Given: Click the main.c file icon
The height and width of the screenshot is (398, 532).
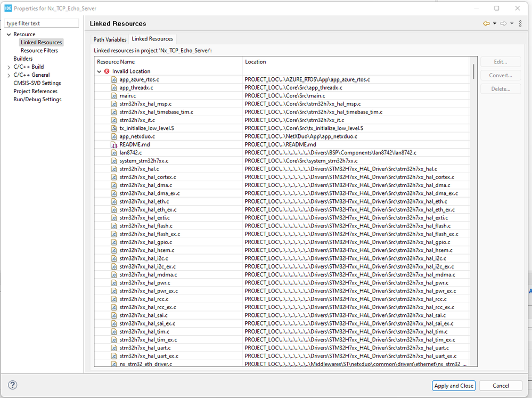Looking at the screenshot, I should pos(114,95).
